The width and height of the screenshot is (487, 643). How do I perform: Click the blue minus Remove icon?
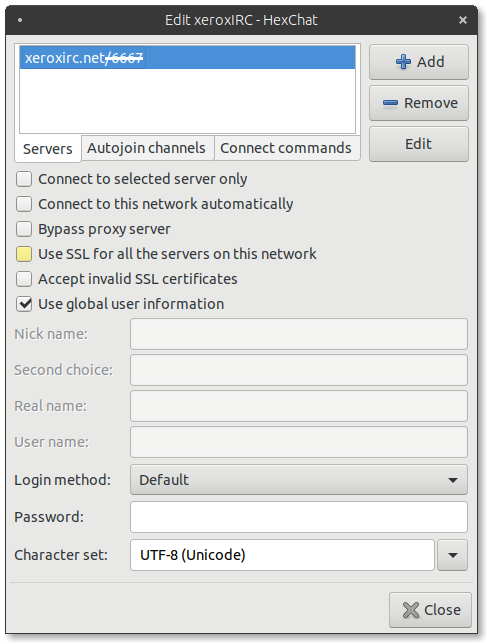[390, 103]
